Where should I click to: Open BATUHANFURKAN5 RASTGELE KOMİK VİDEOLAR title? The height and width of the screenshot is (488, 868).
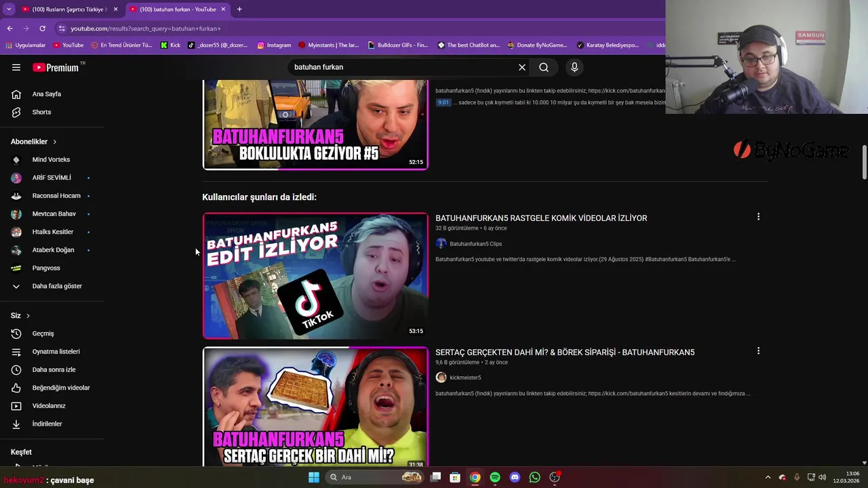pyautogui.click(x=541, y=218)
